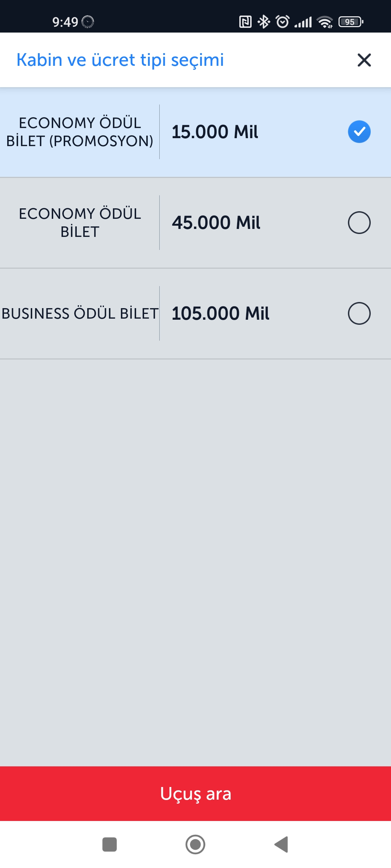Tap Android home circle button
Image resolution: width=391 pixels, height=868 pixels.
pos(195,844)
